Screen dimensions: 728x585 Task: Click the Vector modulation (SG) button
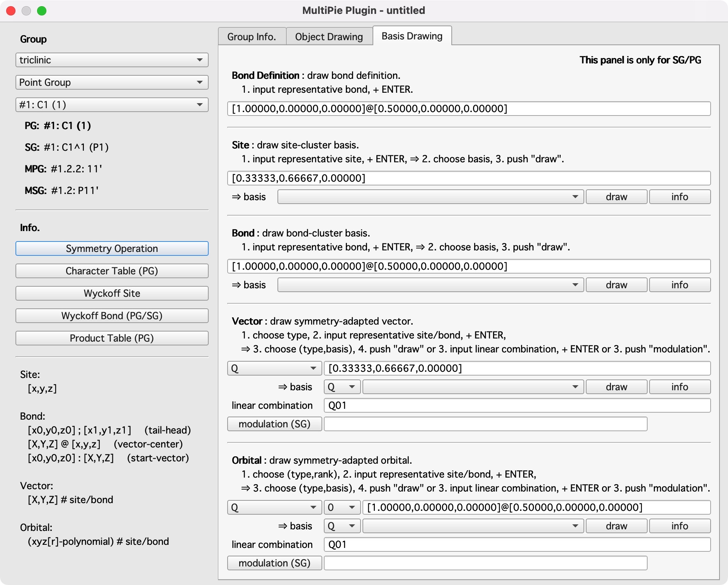274,424
